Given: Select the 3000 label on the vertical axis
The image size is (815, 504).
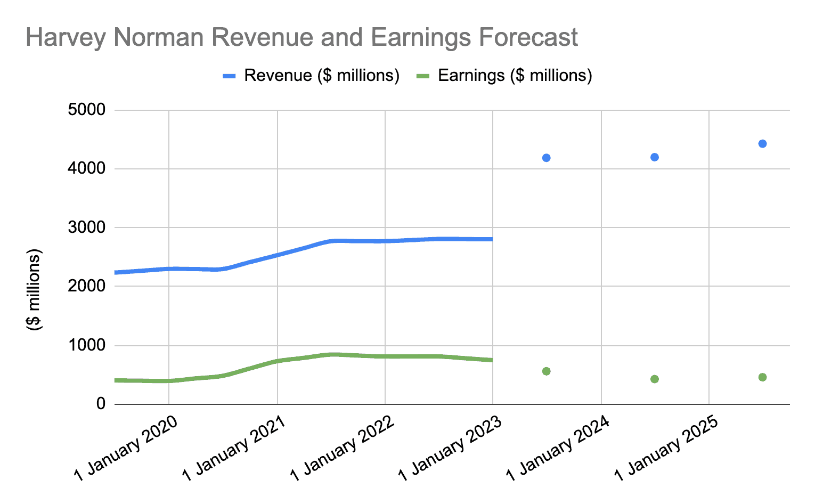Looking at the screenshot, I should click(87, 228).
